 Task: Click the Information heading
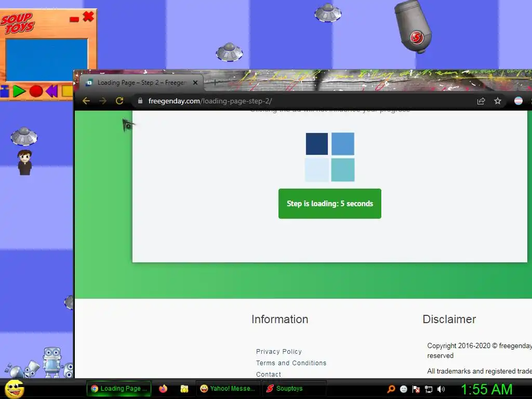pos(280,320)
